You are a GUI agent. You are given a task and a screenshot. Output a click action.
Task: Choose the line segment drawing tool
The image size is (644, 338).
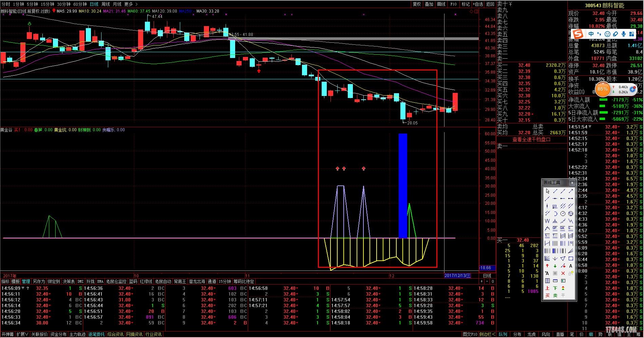pos(555,191)
